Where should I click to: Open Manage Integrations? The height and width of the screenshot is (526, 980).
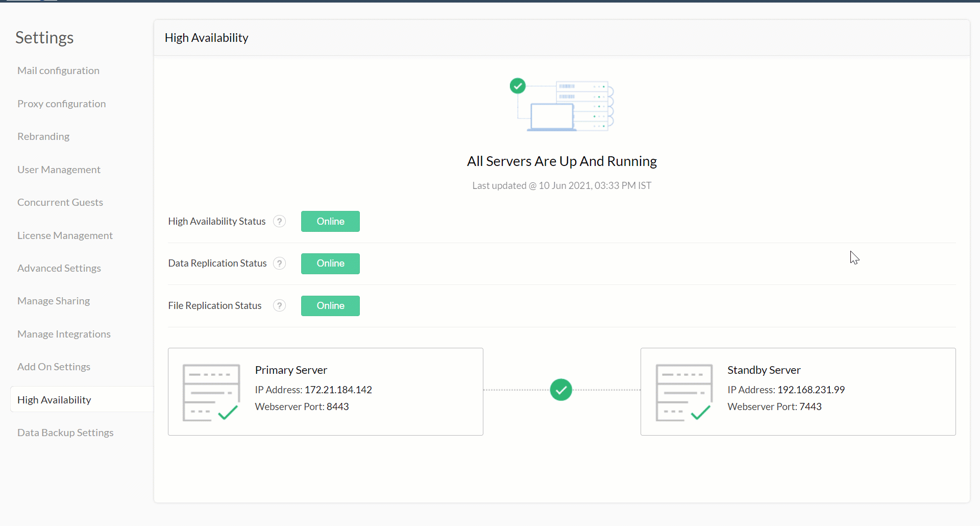(x=64, y=333)
